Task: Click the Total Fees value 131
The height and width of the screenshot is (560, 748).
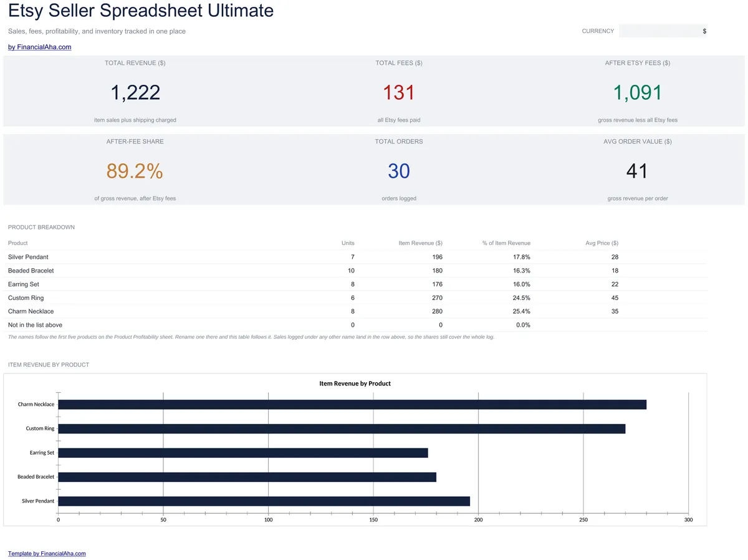Action: (x=399, y=92)
